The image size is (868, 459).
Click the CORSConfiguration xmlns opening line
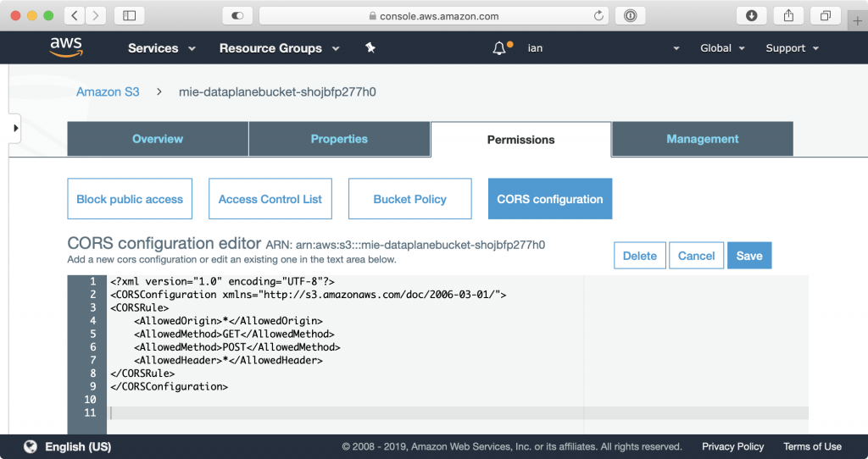(308, 295)
